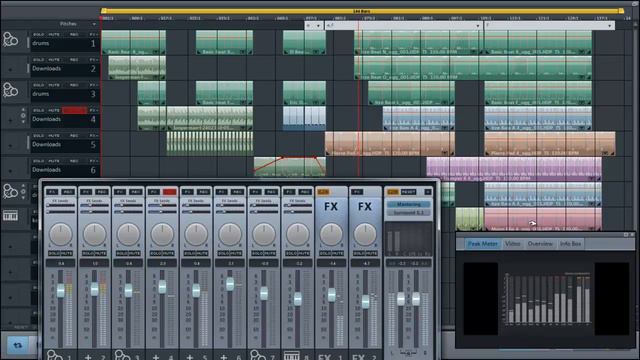Click the loop arrows button at bottom left
This screenshot has height=360, width=640.
click(18, 345)
